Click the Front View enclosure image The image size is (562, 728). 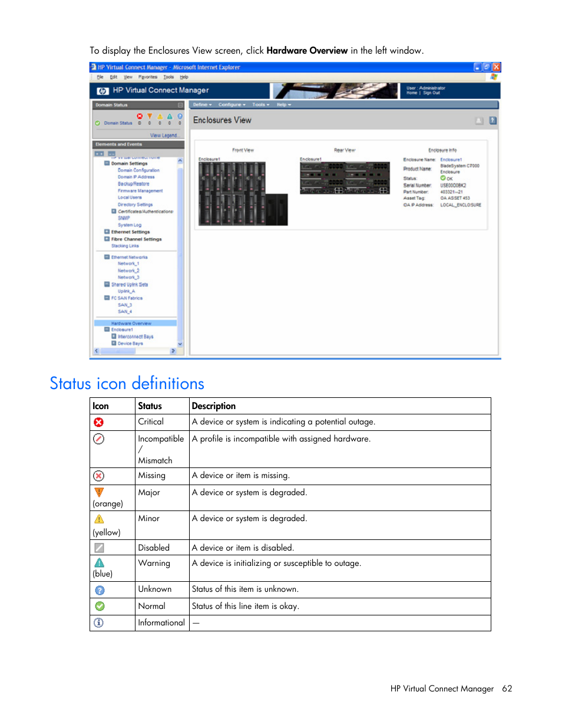tap(243, 194)
